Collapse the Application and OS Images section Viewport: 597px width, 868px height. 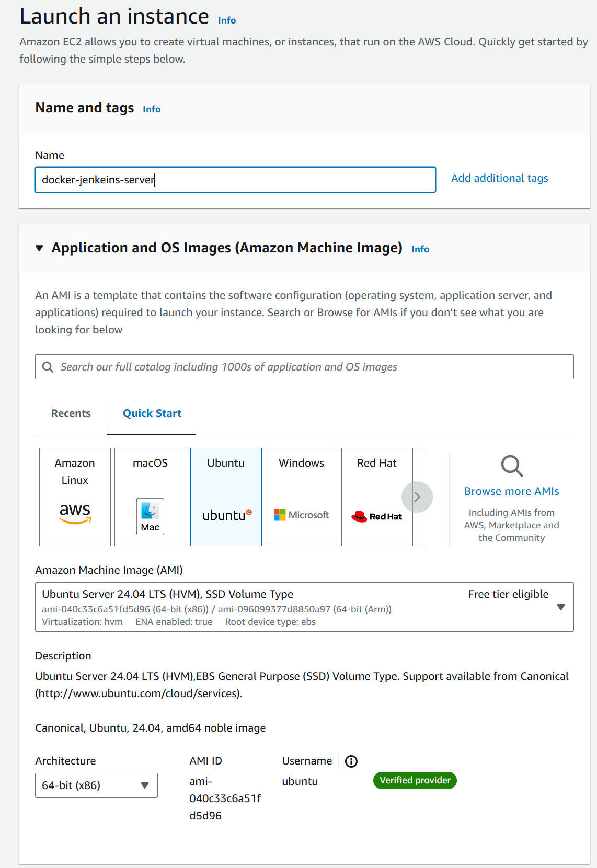pyautogui.click(x=39, y=248)
